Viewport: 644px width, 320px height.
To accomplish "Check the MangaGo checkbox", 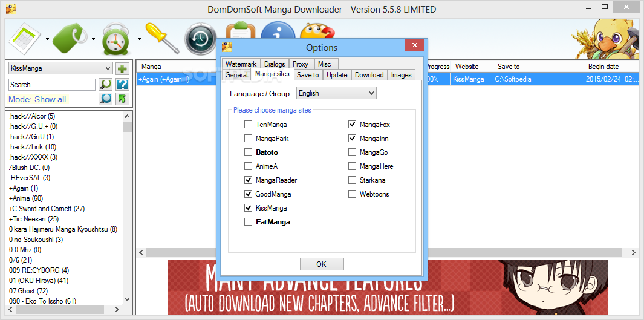I will [352, 152].
